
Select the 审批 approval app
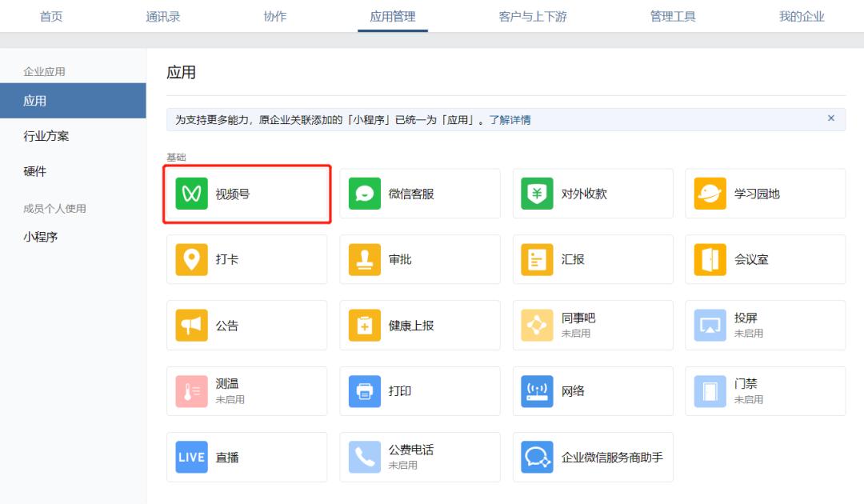point(419,258)
